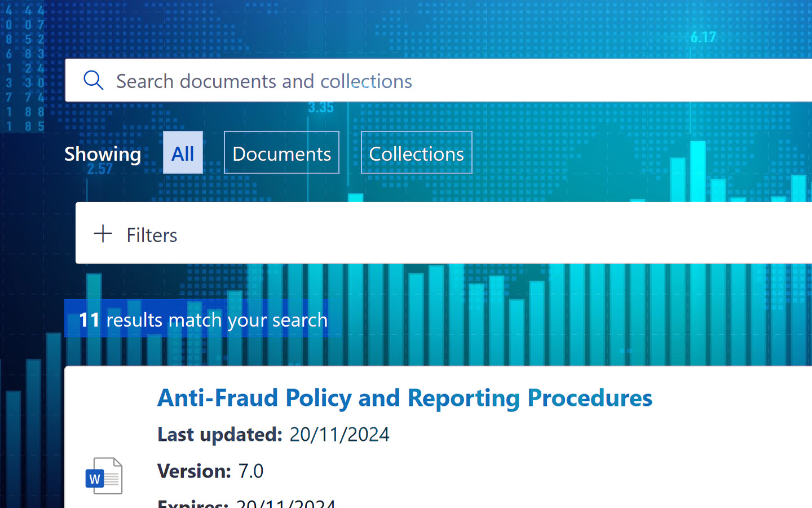The image size is (812, 508).
Task: Click the Last updated 20/11/2024 date
Action: point(339,434)
